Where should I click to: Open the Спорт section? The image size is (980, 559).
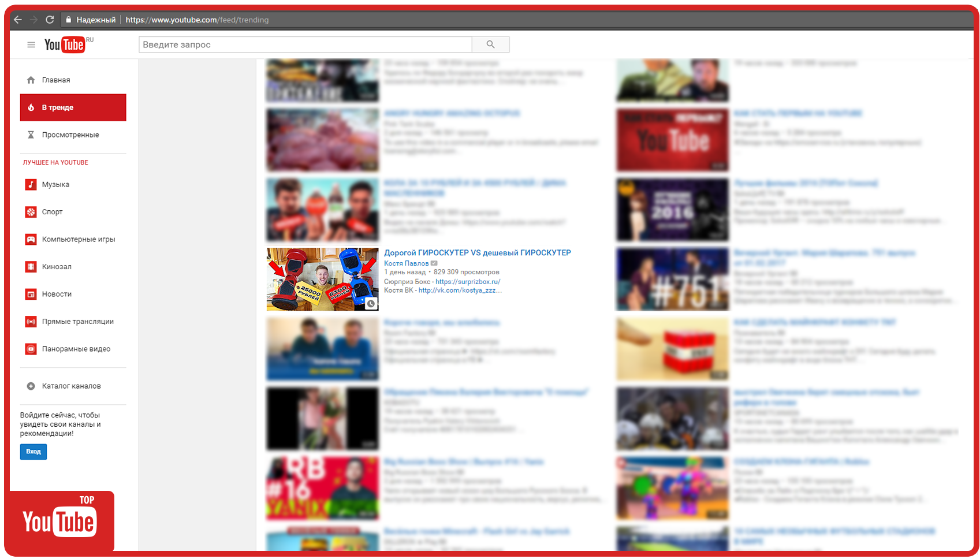53,212
